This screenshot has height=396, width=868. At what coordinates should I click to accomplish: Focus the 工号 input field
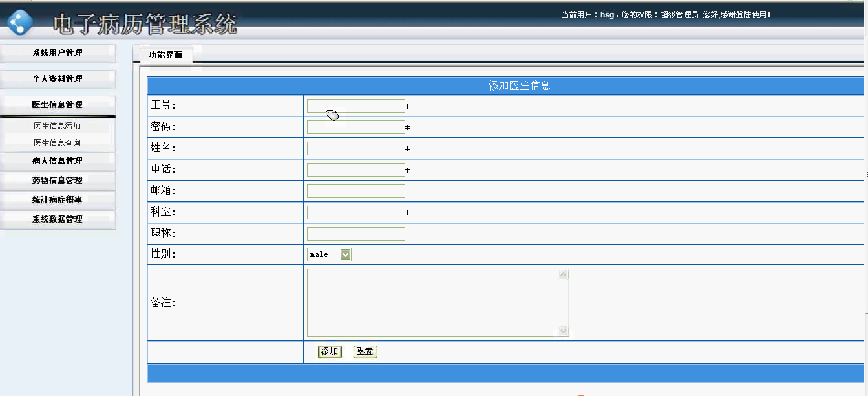[356, 106]
